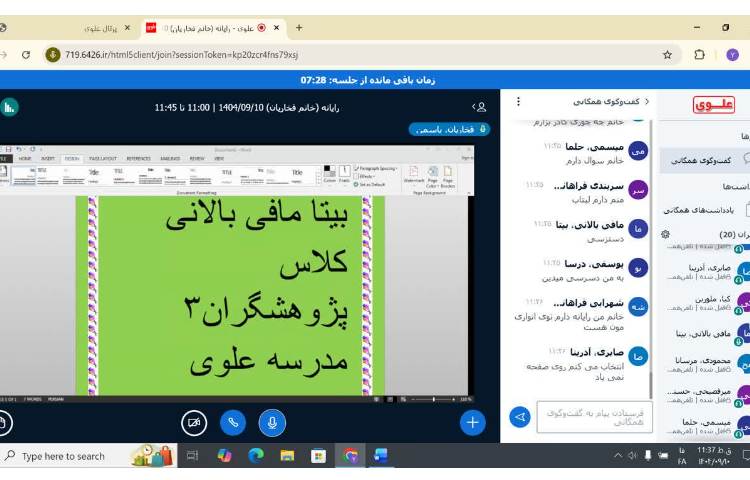Collapse the chat using the header chevron
Image resolution: width=750 pixels, height=480 pixels.
[647, 101]
